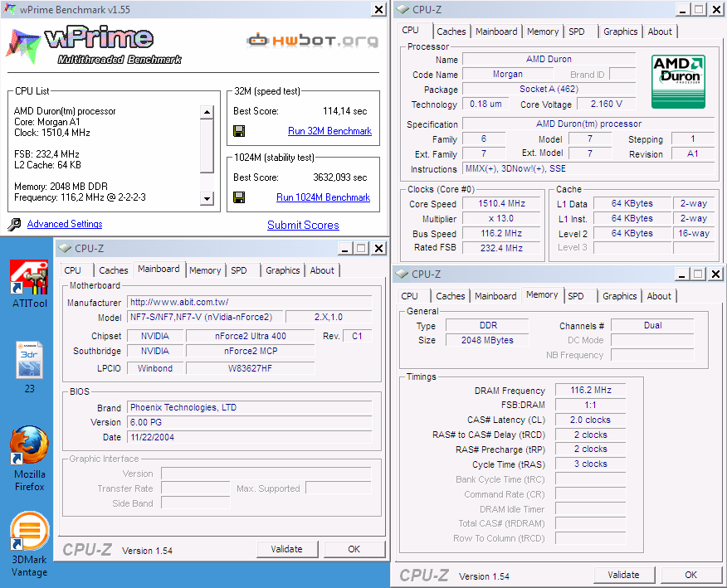The width and height of the screenshot is (727, 588).
Task: Open About tab in top CPU-Z window
Action: 659,32
